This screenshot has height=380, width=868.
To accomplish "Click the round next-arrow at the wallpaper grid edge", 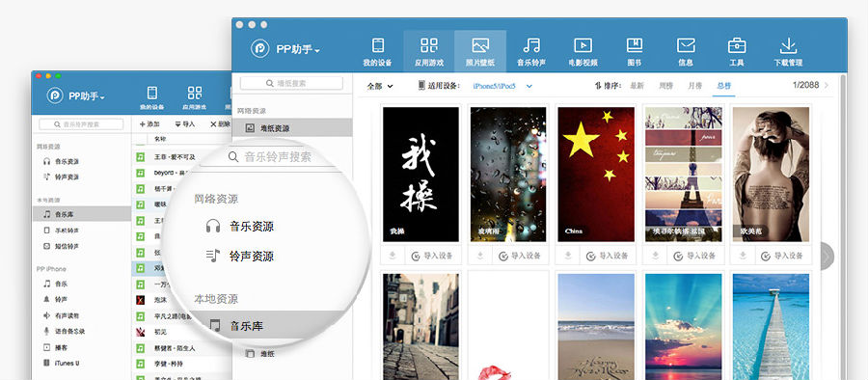I will click(827, 256).
